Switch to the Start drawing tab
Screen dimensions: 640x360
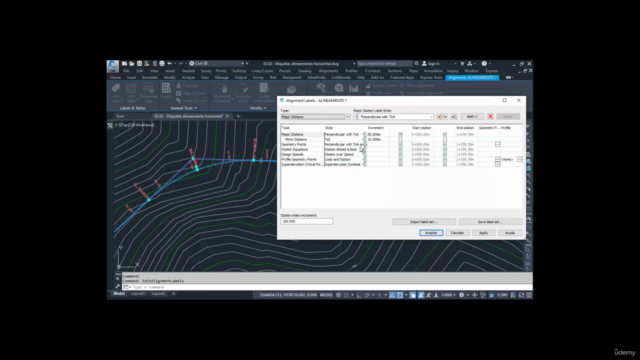(120, 116)
